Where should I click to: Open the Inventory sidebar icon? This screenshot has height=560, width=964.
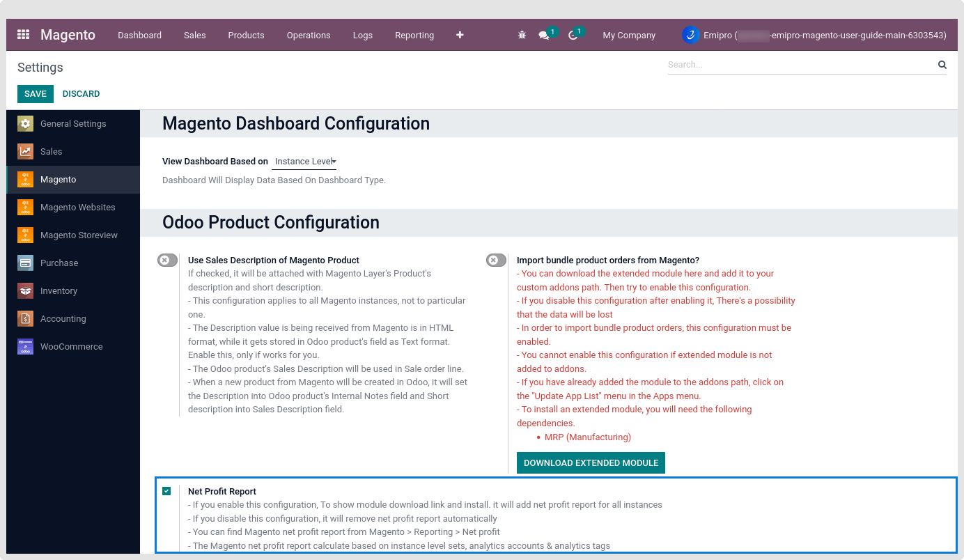point(26,291)
